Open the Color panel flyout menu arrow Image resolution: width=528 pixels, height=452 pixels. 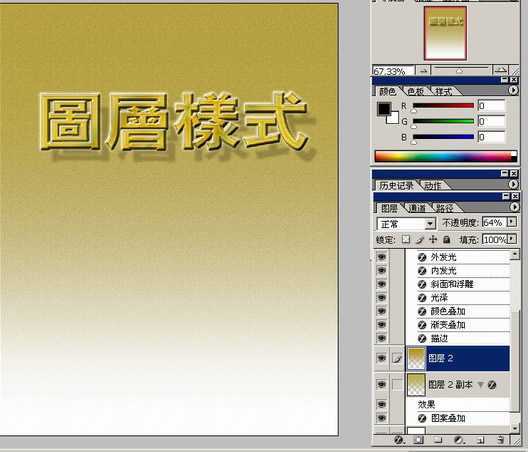(x=513, y=90)
